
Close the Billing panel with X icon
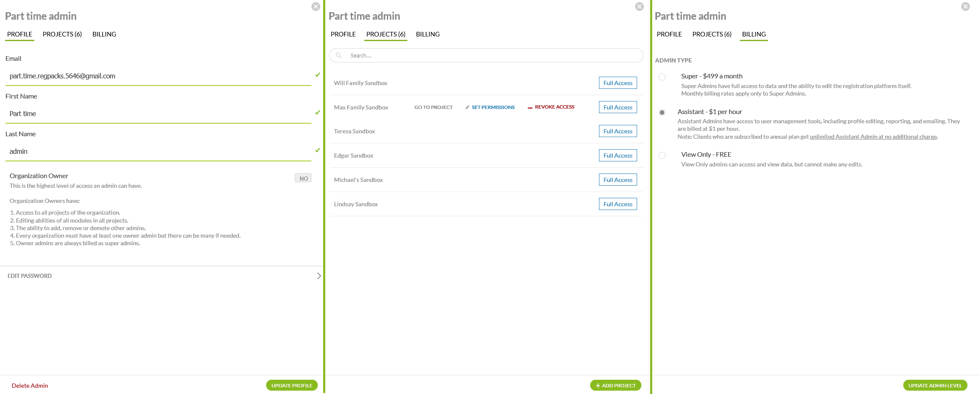pos(965,7)
